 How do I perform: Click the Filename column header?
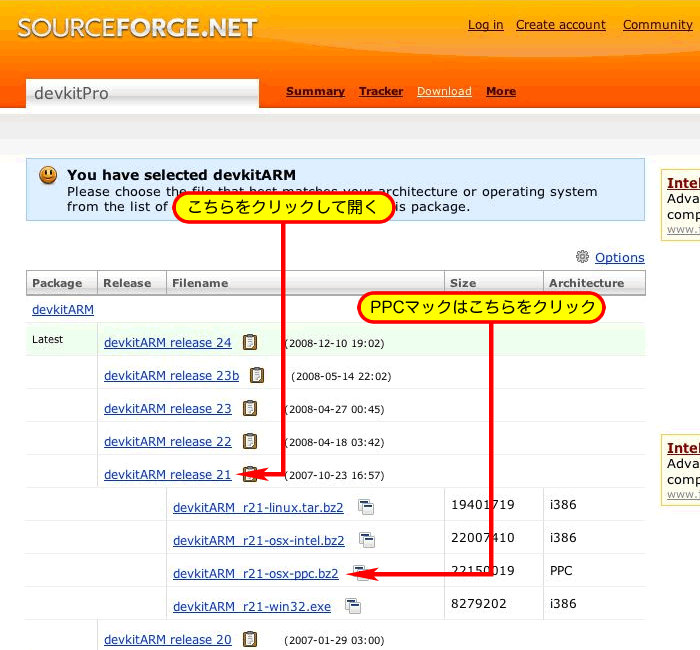(x=305, y=283)
